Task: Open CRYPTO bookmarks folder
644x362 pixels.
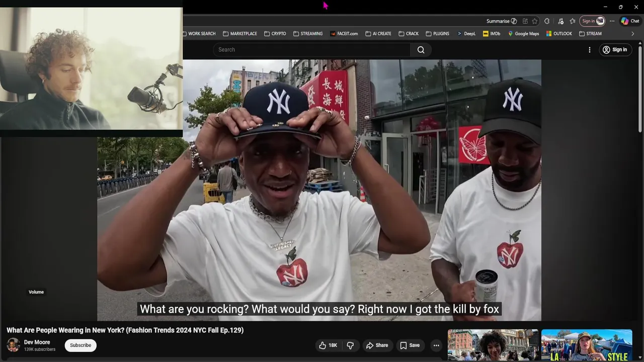Action: (275, 34)
